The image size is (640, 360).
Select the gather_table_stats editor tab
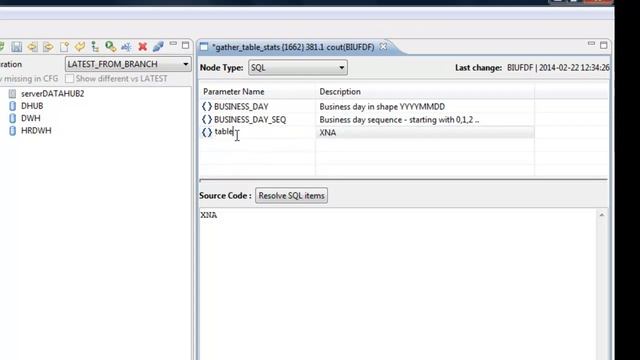tap(293, 47)
